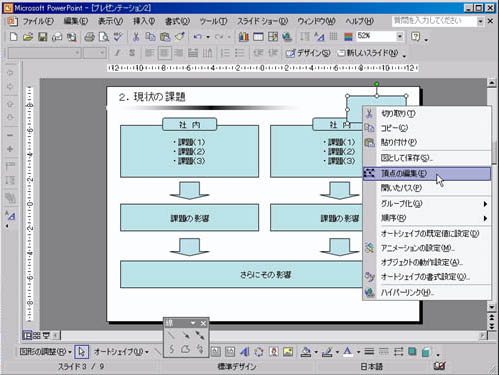Expand the 順序 submenu
Screen dimensions: 499x375
427,218
